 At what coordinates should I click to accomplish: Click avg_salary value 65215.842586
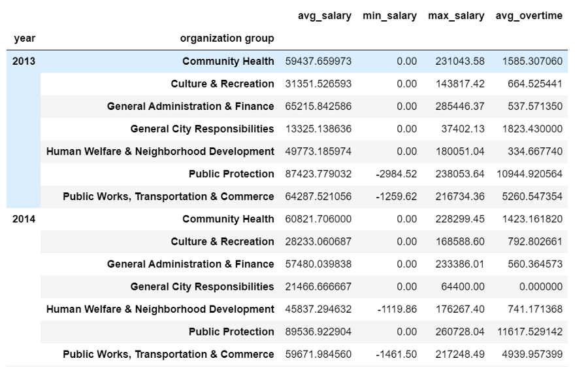click(318, 107)
